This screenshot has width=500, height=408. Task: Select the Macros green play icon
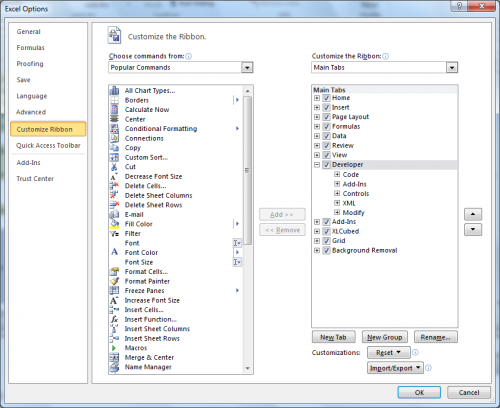click(114, 348)
